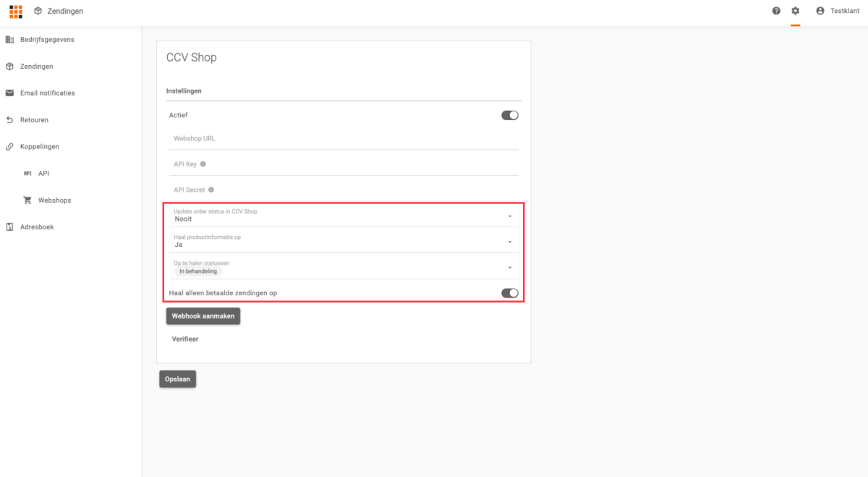Open Adresboek from the sidebar
Image resolution: width=868 pixels, height=477 pixels.
coord(37,227)
